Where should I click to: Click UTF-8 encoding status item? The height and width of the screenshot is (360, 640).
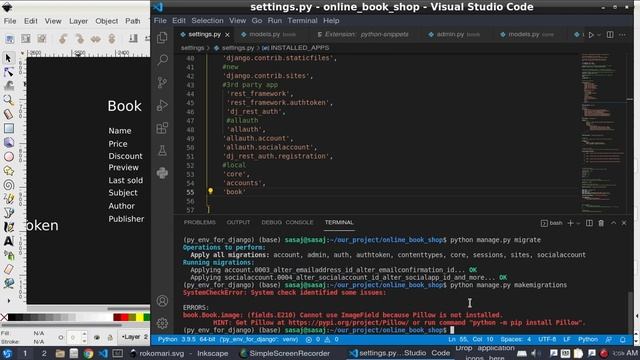coord(547,340)
